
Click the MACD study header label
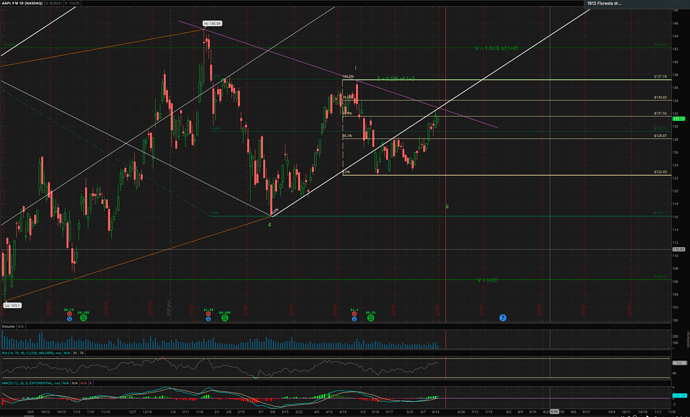(x=31, y=383)
